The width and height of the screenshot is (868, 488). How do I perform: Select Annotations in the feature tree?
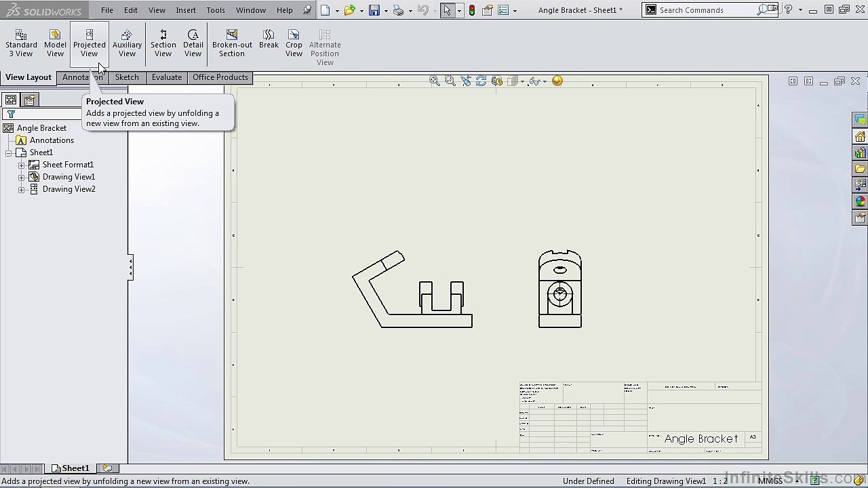[x=52, y=140]
